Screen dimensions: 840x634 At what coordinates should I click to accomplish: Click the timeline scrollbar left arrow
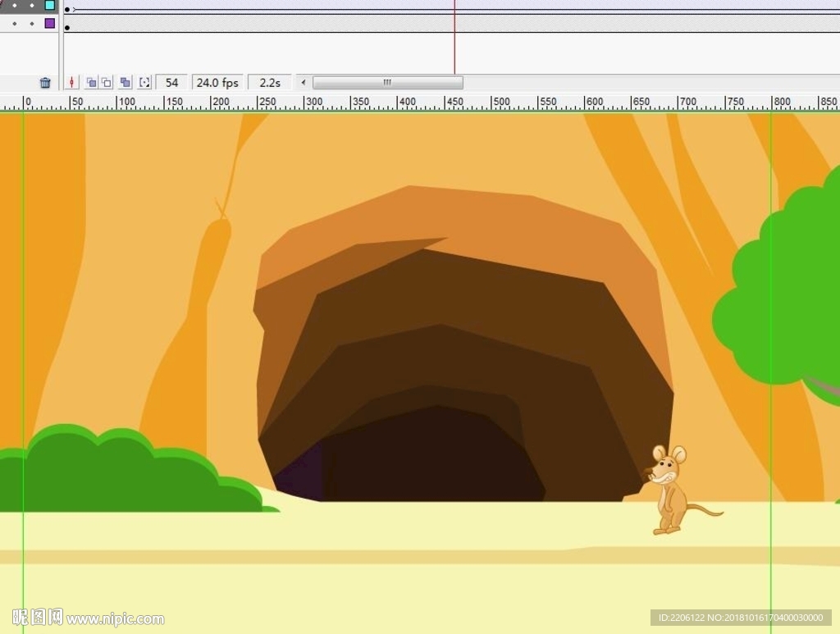304,83
